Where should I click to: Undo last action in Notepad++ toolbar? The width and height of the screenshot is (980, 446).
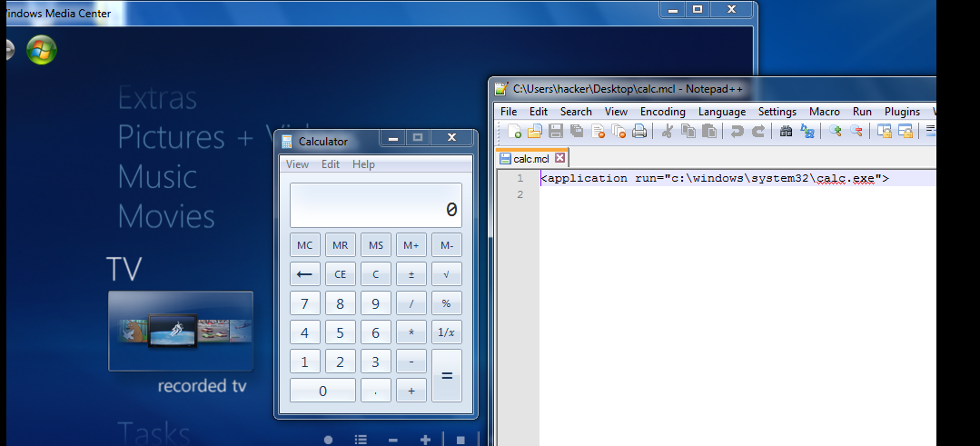(737, 131)
